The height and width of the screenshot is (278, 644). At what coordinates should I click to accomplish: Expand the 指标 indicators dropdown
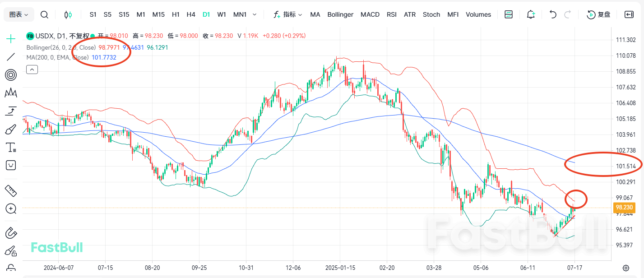pyautogui.click(x=287, y=14)
